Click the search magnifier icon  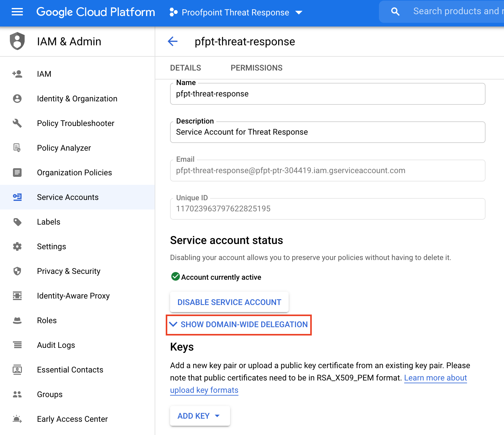coord(395,12)
